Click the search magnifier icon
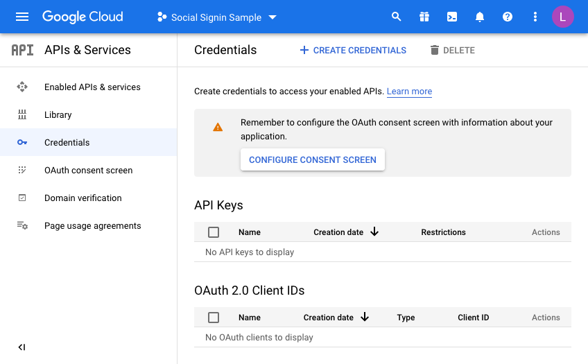This screenshot has width=588, height=364. [397, 17]
